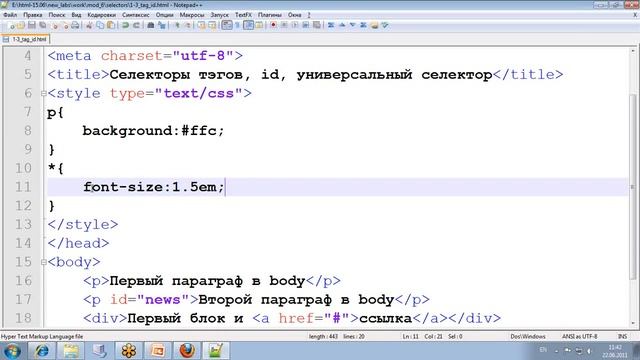Open the Правка menu
640x360 pixels.
[x=33, y=15]
